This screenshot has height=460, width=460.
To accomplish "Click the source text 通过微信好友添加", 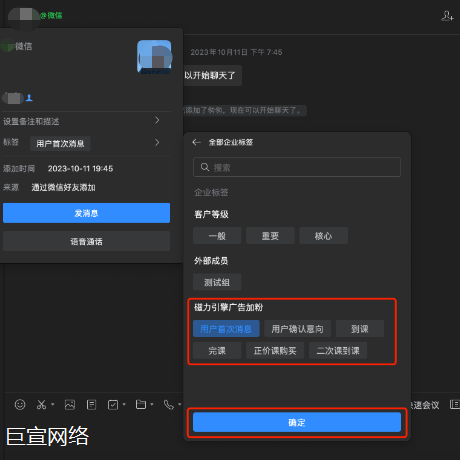I will 64,188.
